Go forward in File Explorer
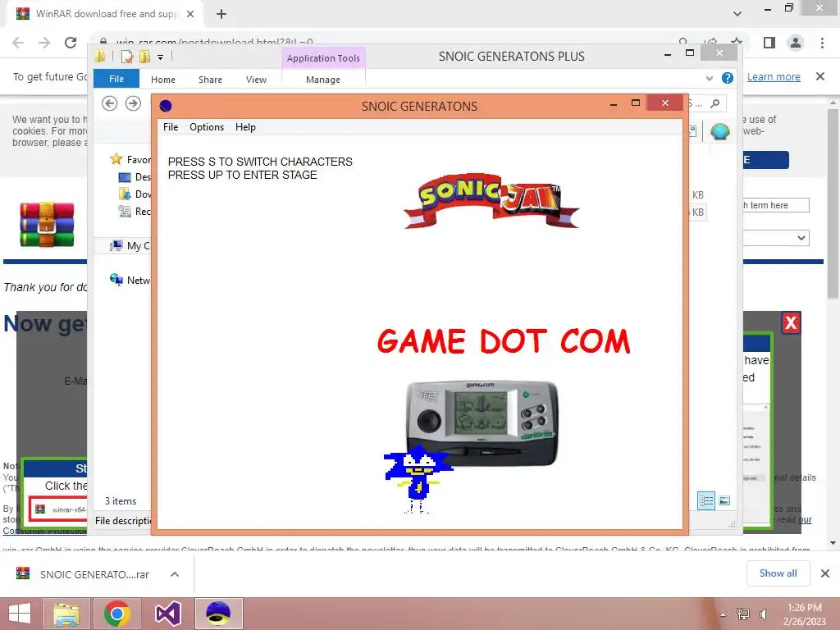 coord(133,103)
